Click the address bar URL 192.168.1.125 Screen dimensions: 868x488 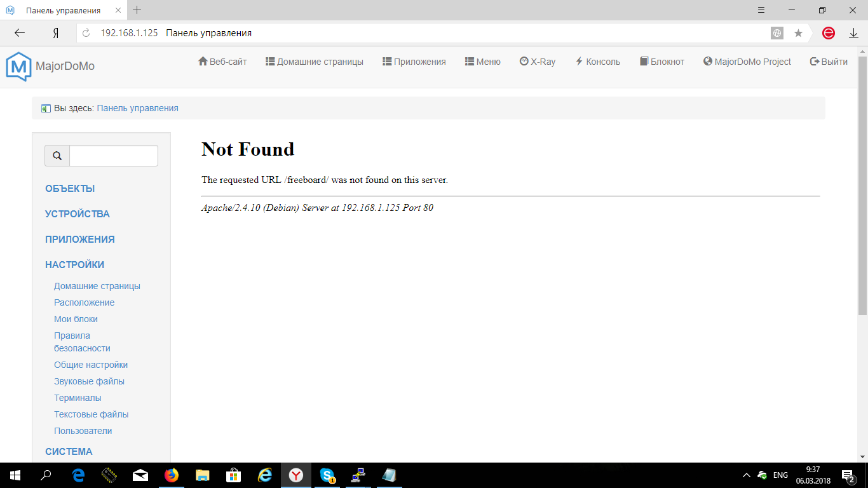[129, 33]
